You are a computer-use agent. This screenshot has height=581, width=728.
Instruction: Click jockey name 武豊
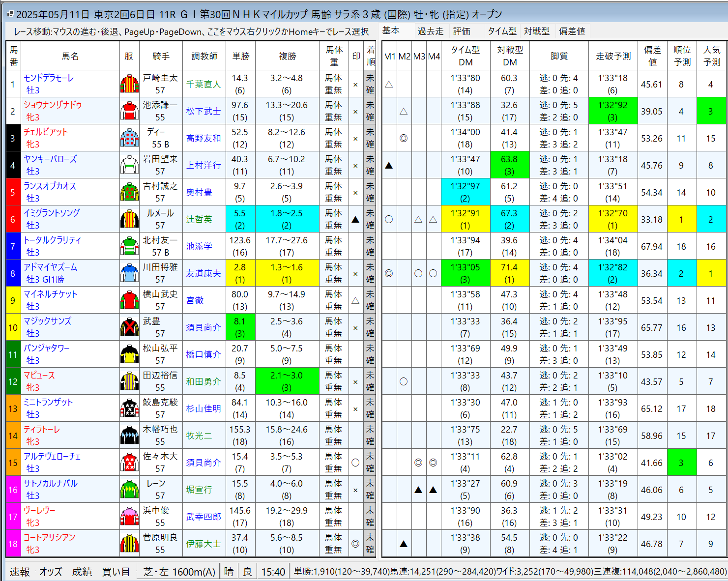click(151, 321)
